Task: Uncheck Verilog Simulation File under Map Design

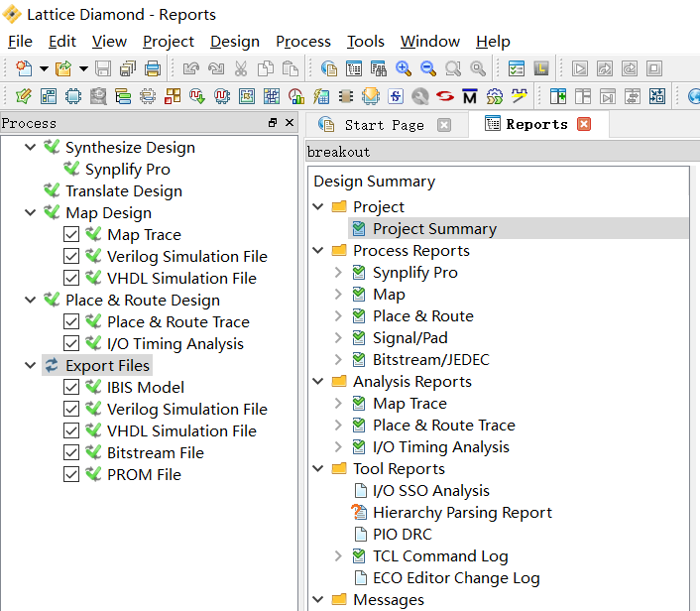Action: (71, 256)
